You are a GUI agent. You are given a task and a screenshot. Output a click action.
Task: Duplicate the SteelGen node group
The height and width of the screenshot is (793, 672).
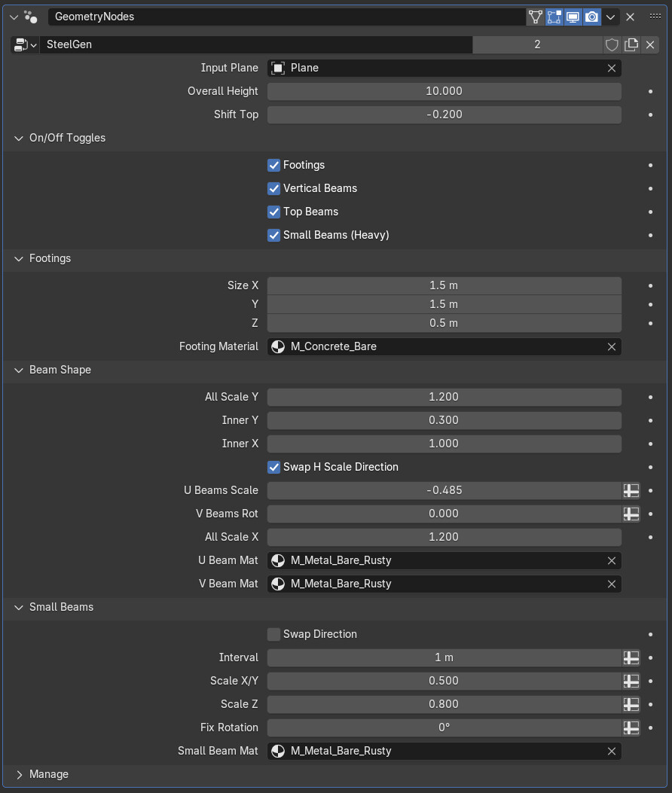coord(631,44)
